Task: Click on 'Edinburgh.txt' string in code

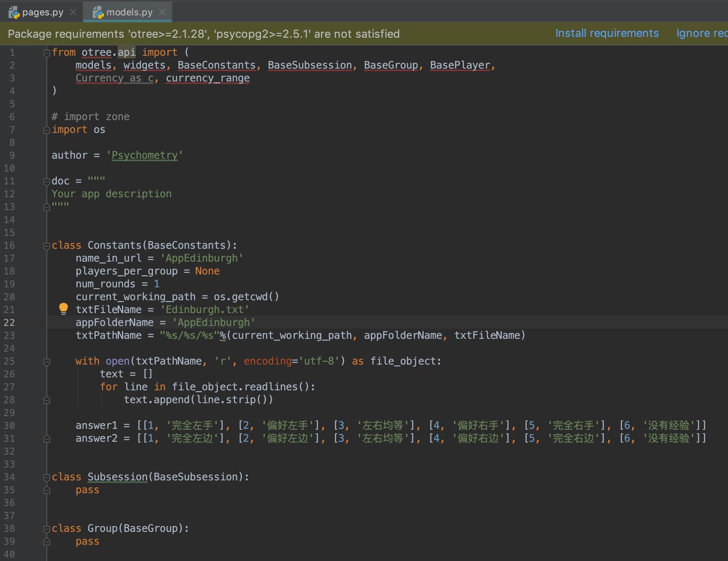Action: point(205,310)
